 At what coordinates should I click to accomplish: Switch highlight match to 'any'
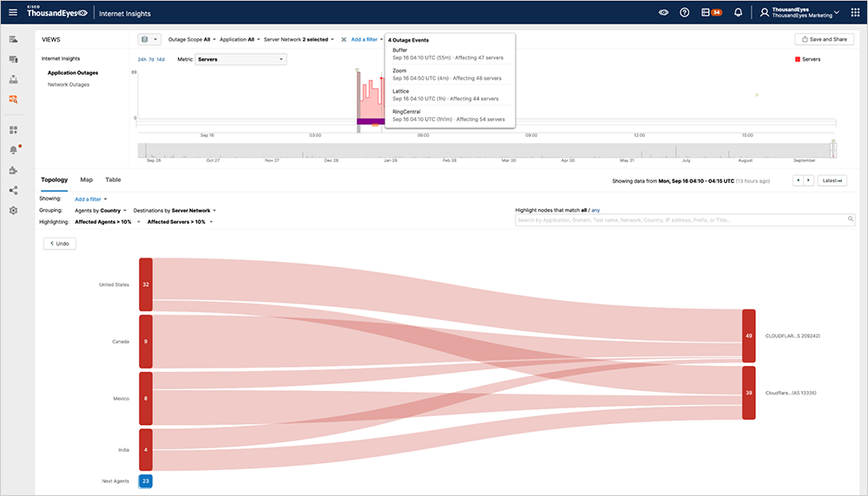point(595,210)
